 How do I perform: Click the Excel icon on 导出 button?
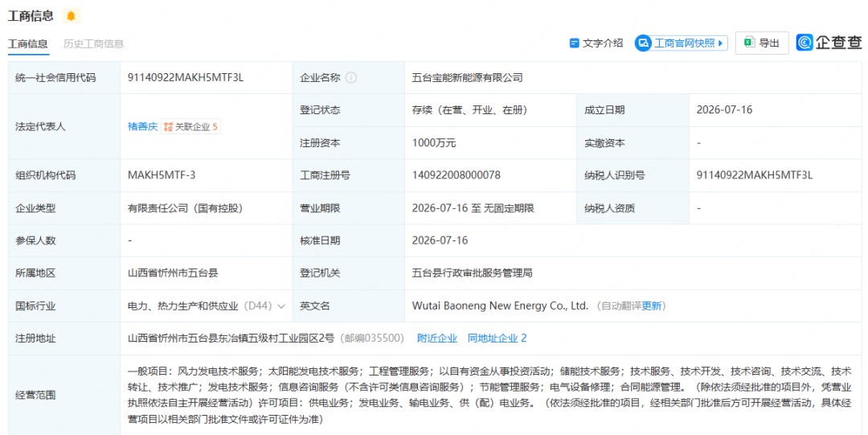(749, 43)
